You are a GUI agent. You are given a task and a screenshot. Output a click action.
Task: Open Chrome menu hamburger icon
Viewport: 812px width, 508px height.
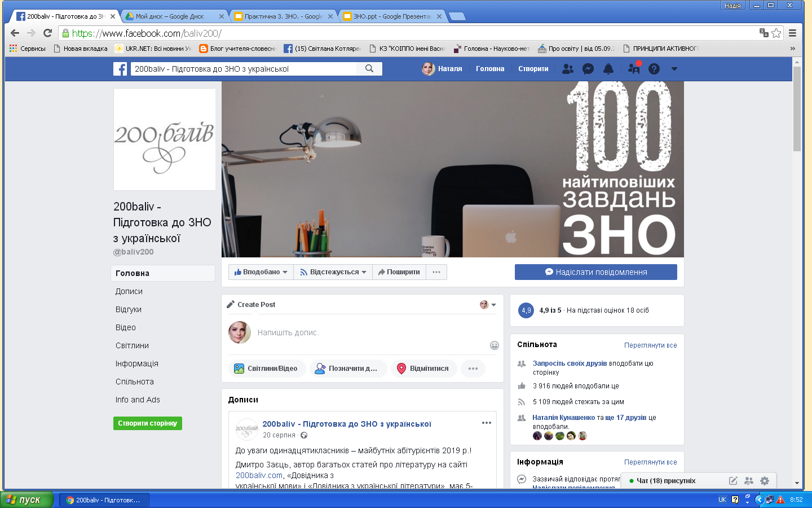click(x=792, y=33)
